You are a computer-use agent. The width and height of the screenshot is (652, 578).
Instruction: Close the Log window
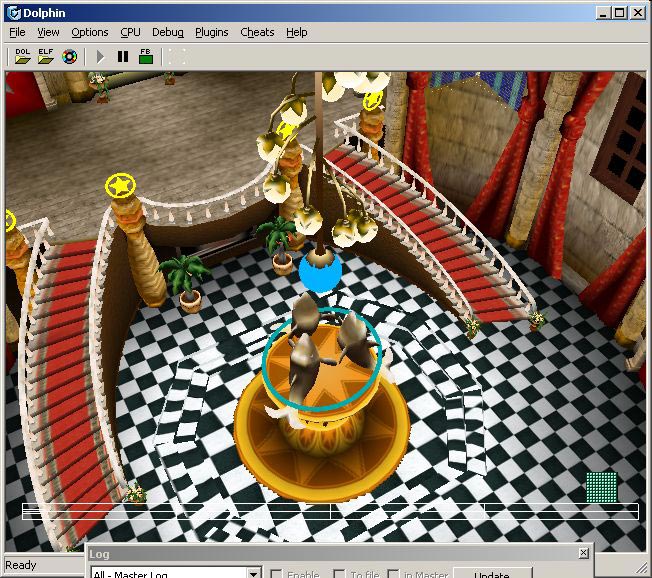583,553
